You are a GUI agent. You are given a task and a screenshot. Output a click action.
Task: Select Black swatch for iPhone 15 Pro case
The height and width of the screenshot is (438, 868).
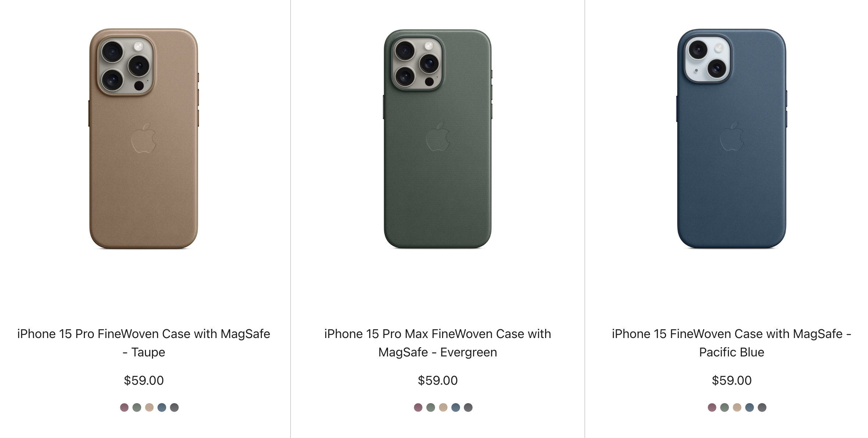point(174,407)
